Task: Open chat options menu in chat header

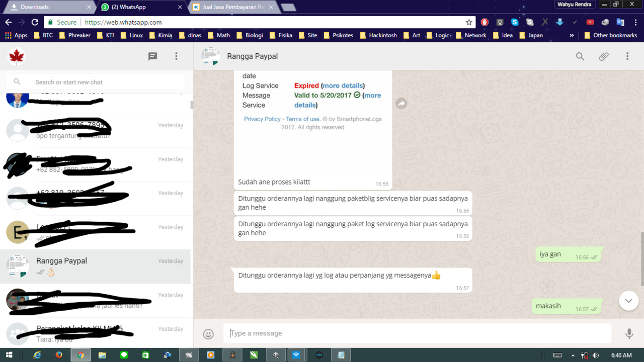Action: [x=627, y=56]
